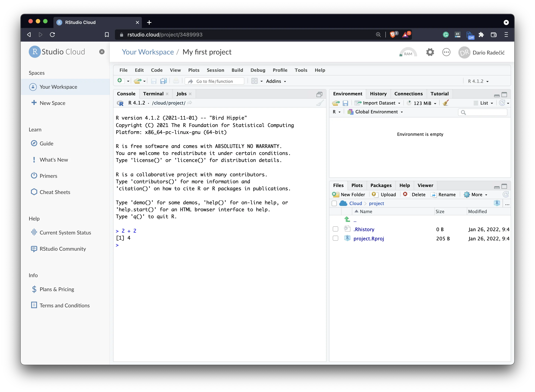The height and width of the screenshot is (392, 535).
Task: Open the R 4.1.2 version dropdown
Action: (478, 81)
